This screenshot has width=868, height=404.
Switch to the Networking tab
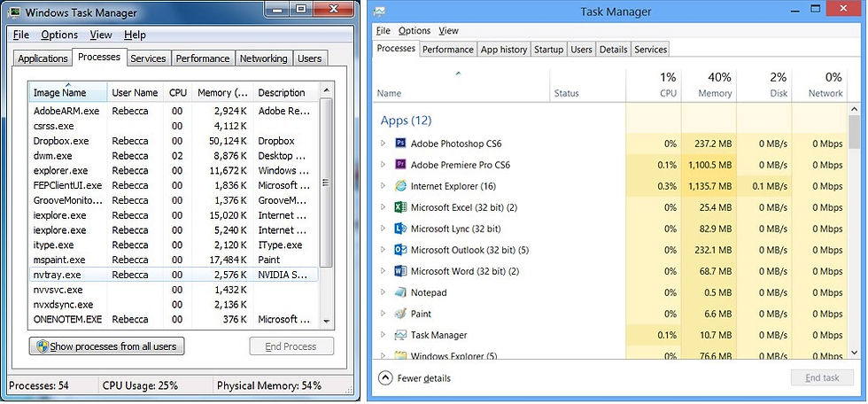[x=264, y=58]
